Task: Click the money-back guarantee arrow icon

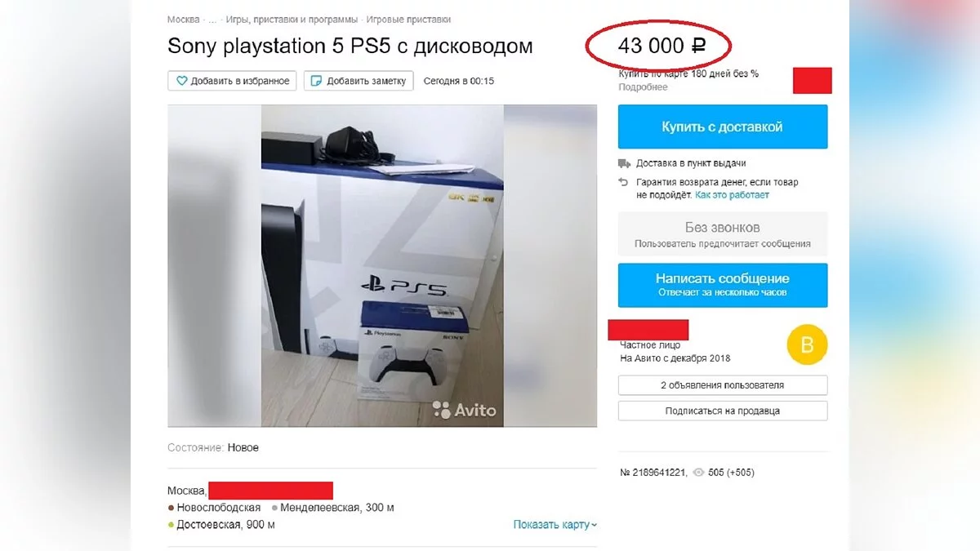Action: pos(624,182)
